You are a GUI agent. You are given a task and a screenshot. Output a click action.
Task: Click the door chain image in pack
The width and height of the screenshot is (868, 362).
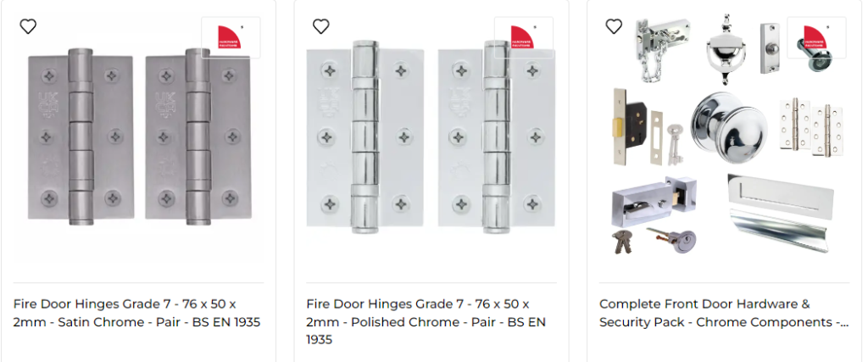(x=662, y=50)
